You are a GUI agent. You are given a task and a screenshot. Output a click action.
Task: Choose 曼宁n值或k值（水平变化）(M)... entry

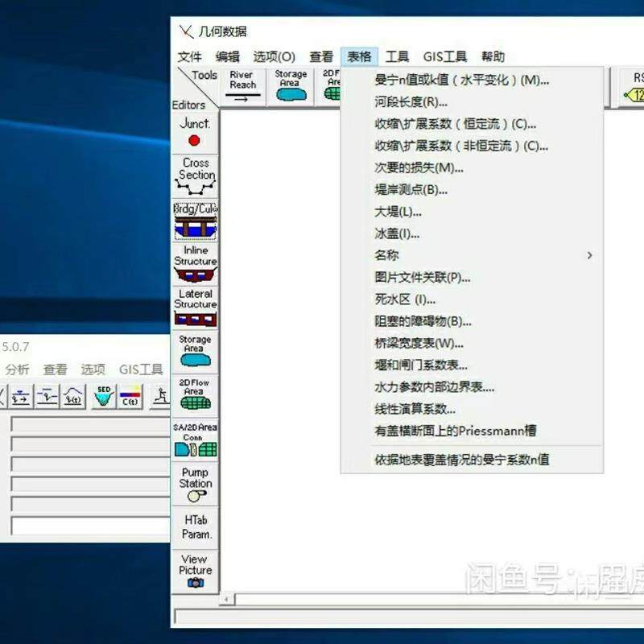click(472, 80)
